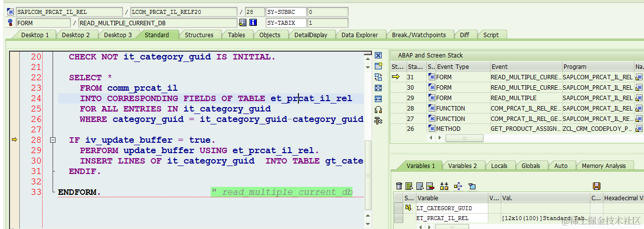
Task: Open the Objects tab
Action: coord(270,35)
